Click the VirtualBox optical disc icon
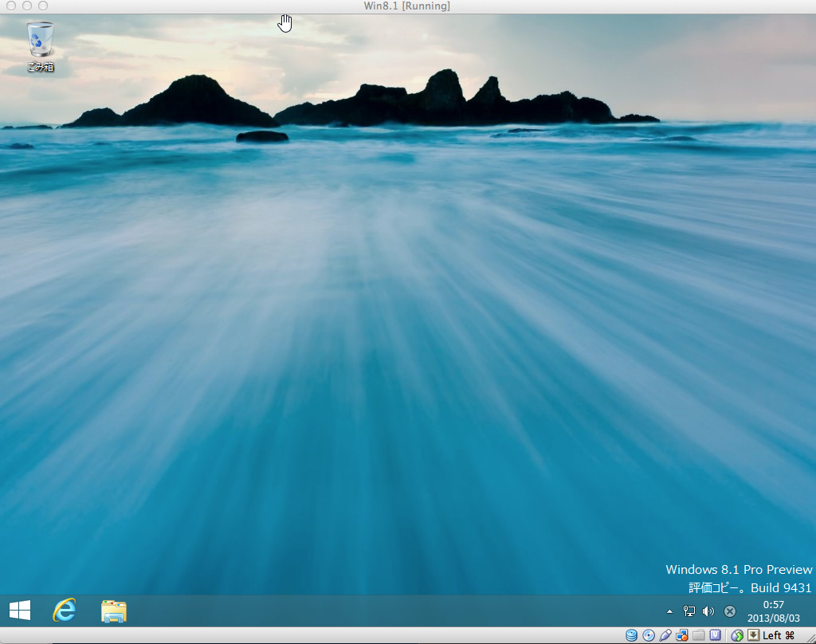This screenshot has height=644, width=816. (649, 635)
